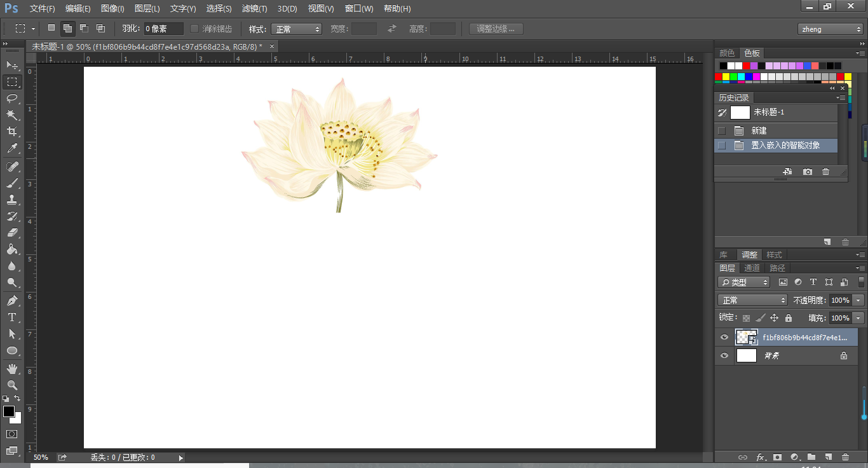Delete layer using Layers panel trash icon

click(845, 457)
